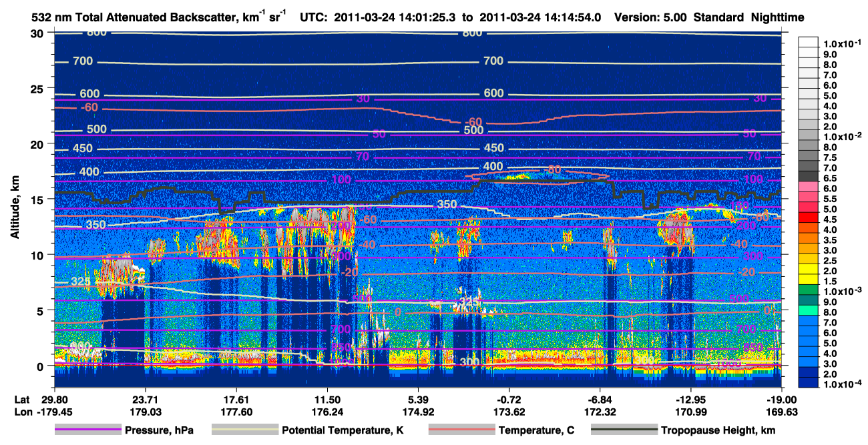This screenshot has width=868, height=445.
Task: Click the altitude axis tick label 15
Action: (38, 199)
